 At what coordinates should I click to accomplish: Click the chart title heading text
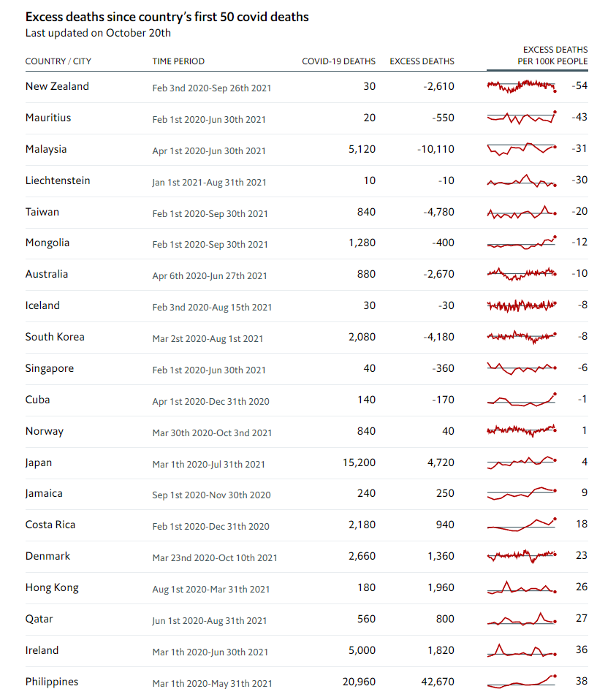(167, 17)
